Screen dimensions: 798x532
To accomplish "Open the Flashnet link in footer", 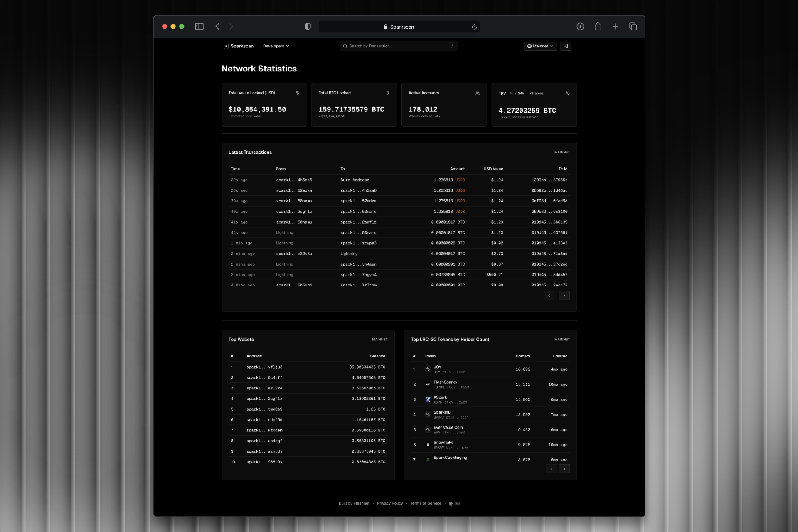I will (x=361, y=503).
